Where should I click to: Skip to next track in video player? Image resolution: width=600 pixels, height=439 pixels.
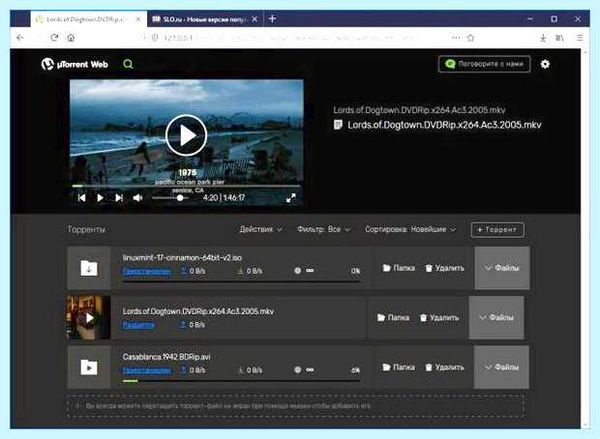point(119,198)
